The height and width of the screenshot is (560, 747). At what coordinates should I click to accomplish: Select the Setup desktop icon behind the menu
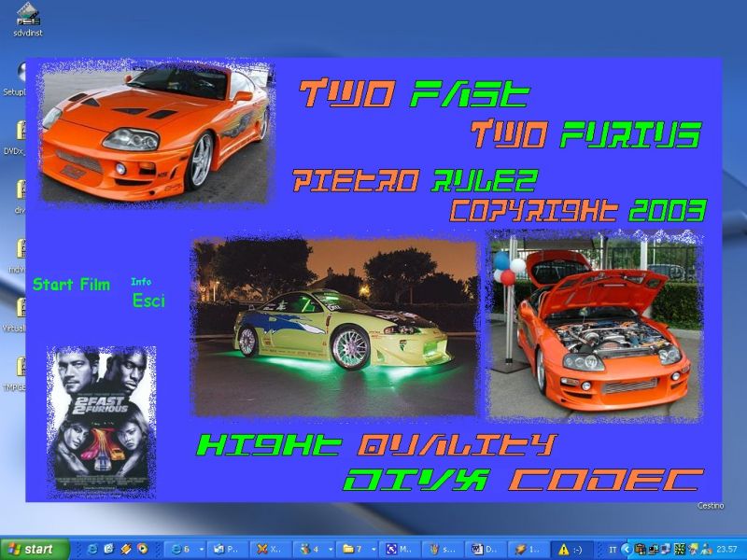click(15, 80)
